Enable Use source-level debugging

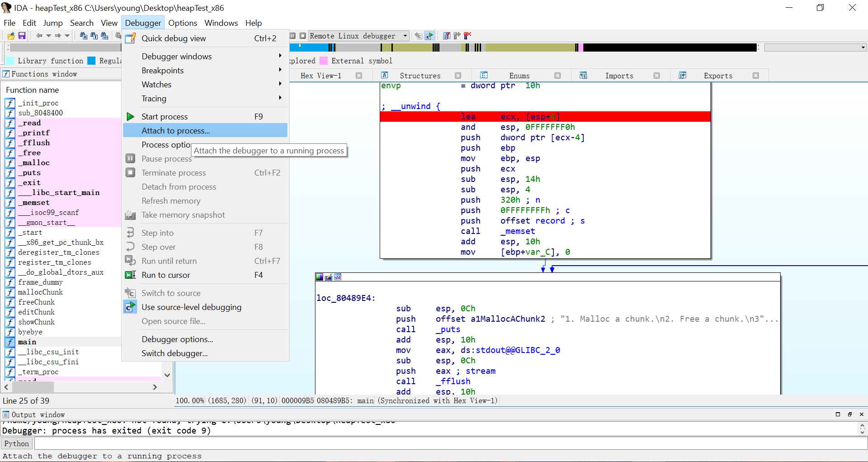point(191,307)
